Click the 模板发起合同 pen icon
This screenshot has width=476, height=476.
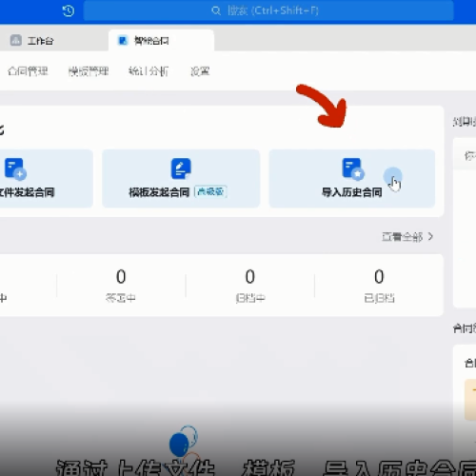[181, 169]
